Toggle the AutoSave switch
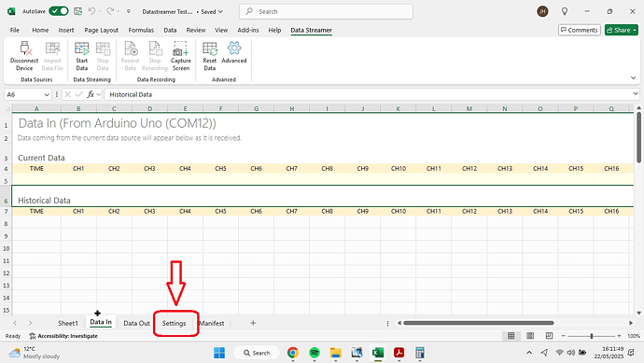The image size is (644, 363). [59, 11]
